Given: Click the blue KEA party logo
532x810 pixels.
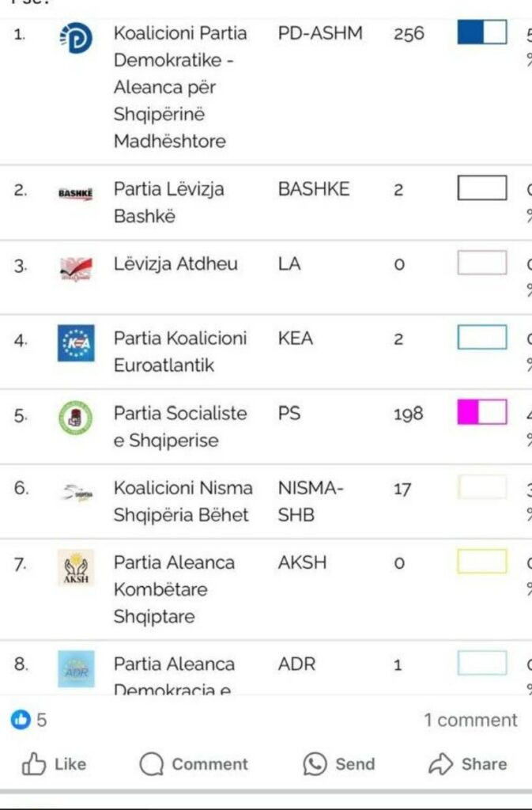Looking at the screenshot, I should (x=76, y=343).
